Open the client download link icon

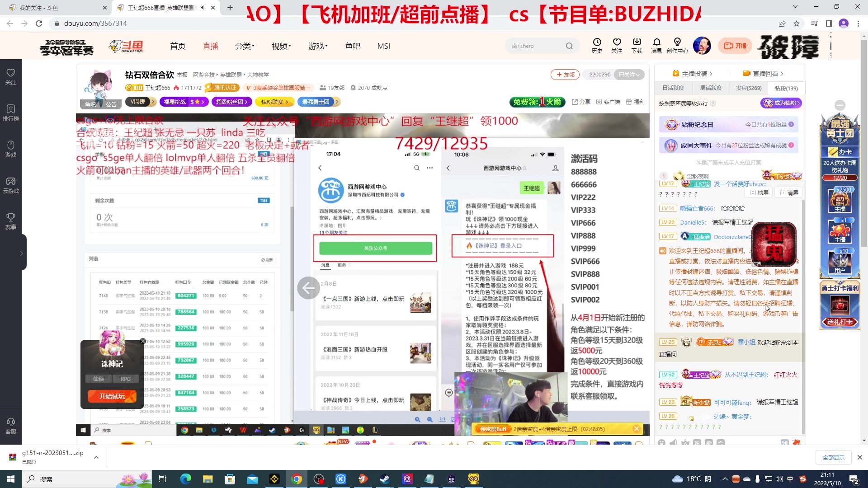pos(608,102)
